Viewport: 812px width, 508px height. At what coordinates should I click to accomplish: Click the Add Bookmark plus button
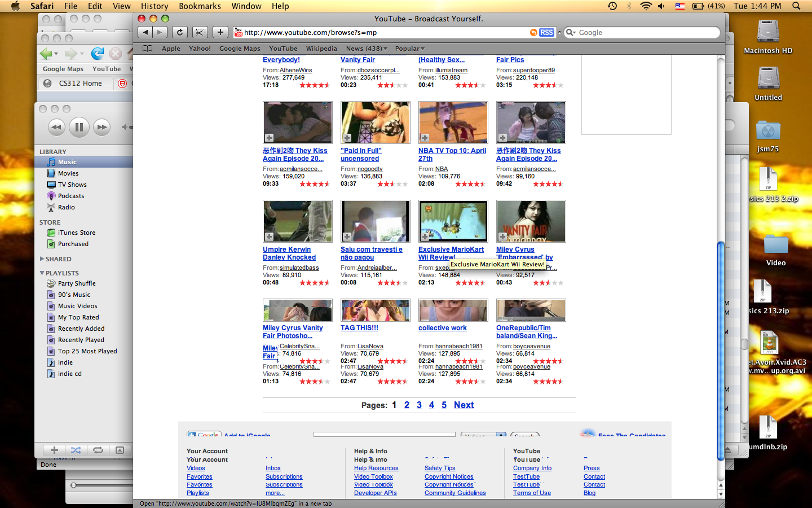[x=220, y=32]
